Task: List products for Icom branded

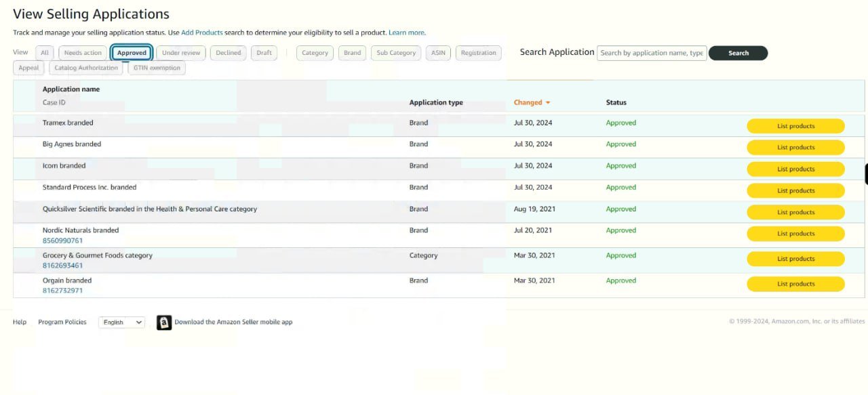Action: coord(796,169)
